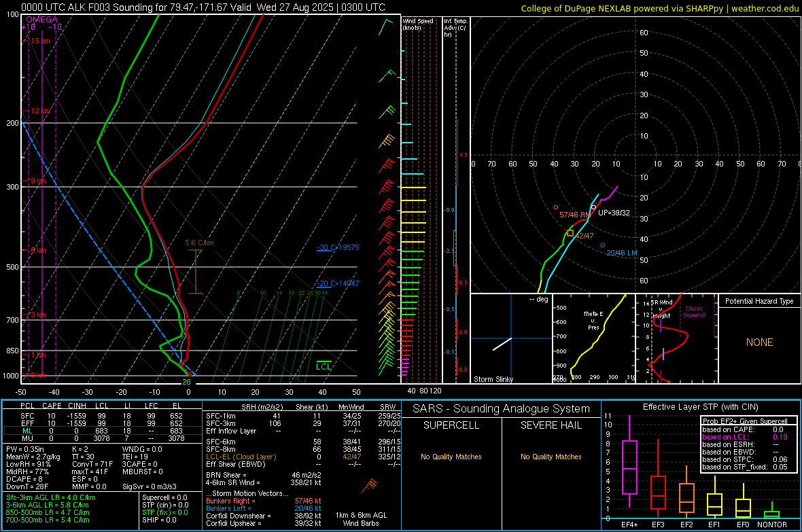Image resolution: width=802 pixels, height=532 pixels.
Task: Click the 'Theta-E v. Pres' inset label
Action: pyautogui.click(x=593, y=321)
